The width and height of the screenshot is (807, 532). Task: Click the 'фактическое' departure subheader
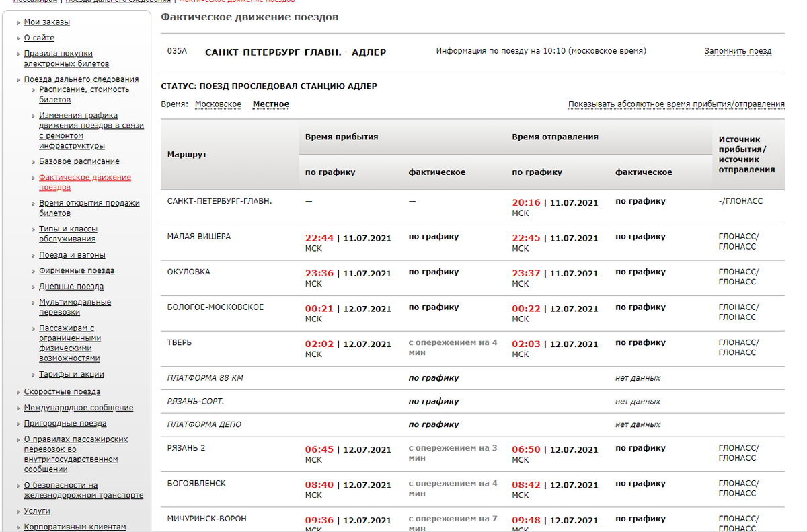(644, 172)
